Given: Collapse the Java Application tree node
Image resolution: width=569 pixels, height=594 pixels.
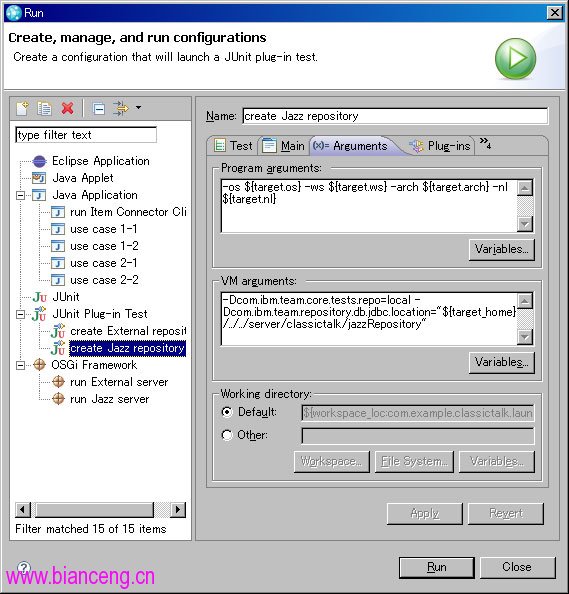Looking at the screenshot, I should tap(20, 195).
